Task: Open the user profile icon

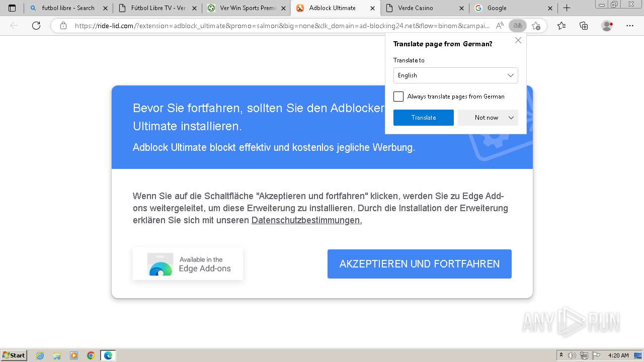Action: pyautogui.click(x=607, y=26)
